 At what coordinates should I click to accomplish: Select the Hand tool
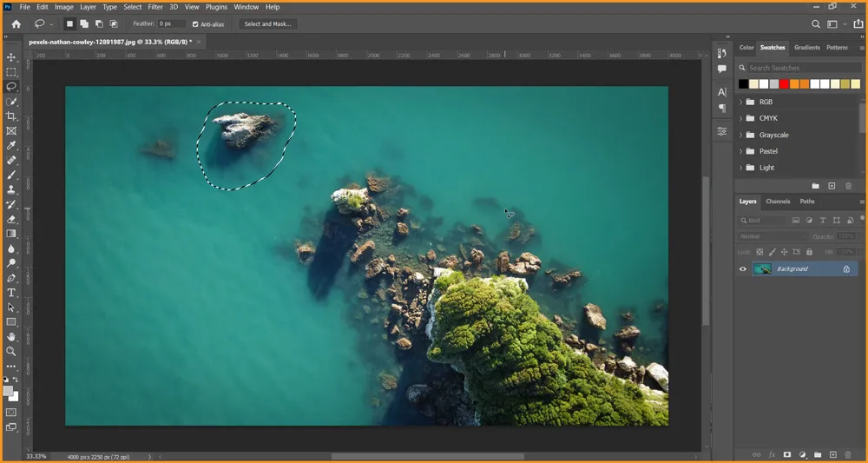11,337
